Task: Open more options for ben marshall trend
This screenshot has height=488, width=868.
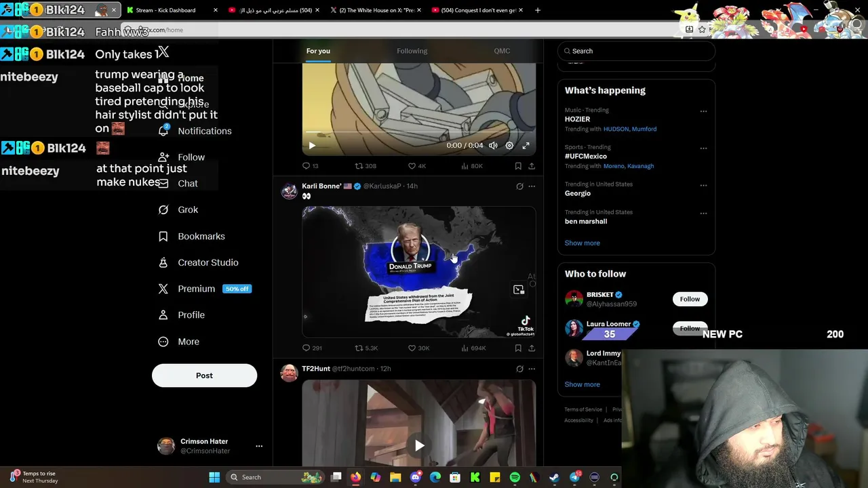Action: pyautogui.click(x=703, y=213)
